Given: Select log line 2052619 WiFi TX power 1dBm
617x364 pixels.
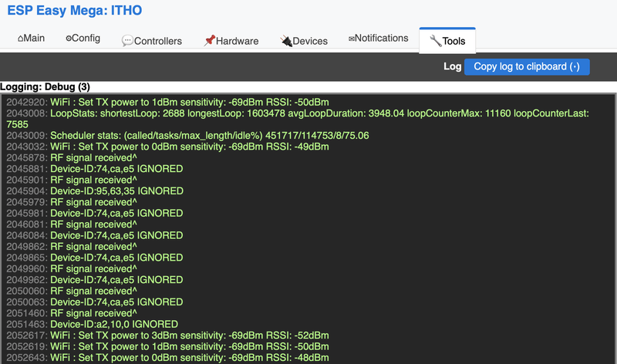Looking at the screenshot, I should point(167,347).
